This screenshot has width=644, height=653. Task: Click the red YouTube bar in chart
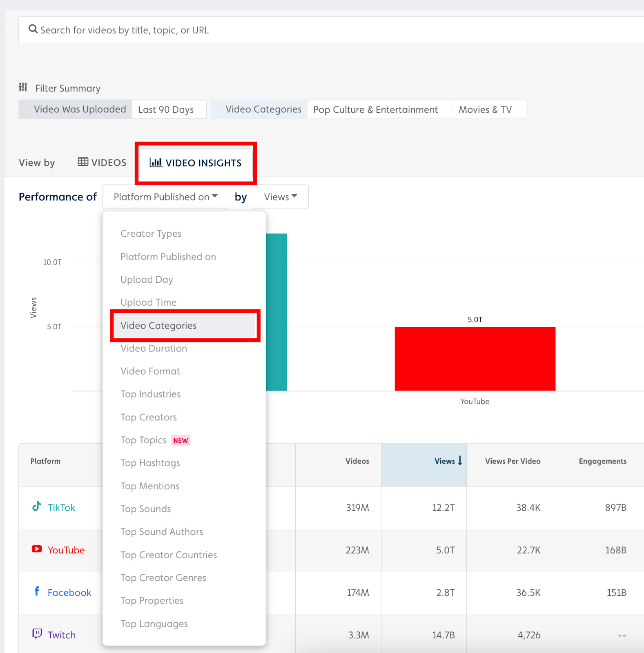475,358
